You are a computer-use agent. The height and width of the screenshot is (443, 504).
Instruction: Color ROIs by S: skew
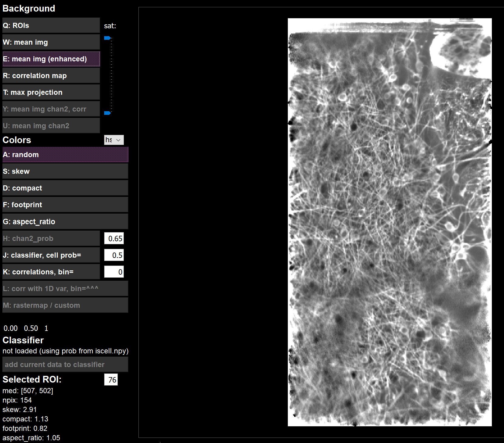(65, 171)
